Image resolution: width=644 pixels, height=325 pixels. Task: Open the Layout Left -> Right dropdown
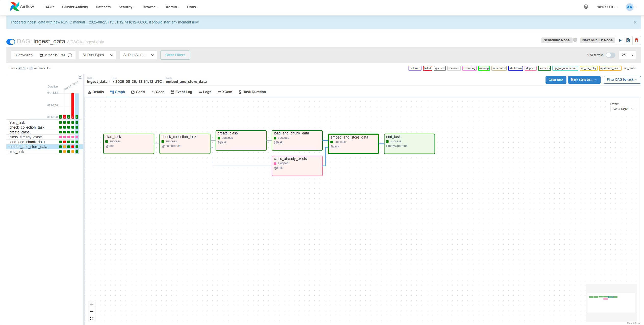coord(623,109)
